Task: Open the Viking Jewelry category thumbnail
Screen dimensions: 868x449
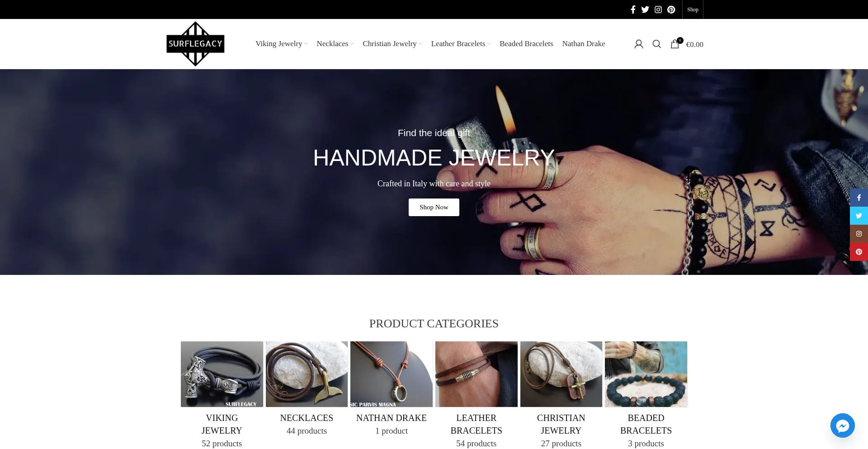Action: coord(222,374)
